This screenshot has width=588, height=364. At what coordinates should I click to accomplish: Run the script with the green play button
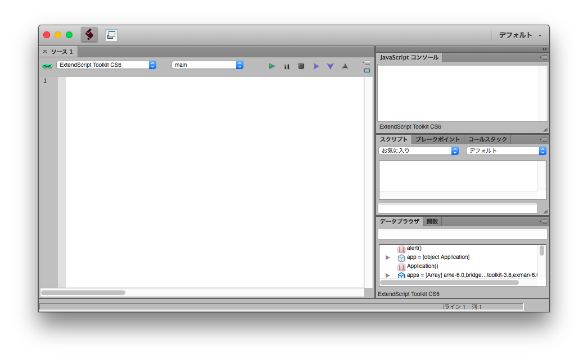272,66
